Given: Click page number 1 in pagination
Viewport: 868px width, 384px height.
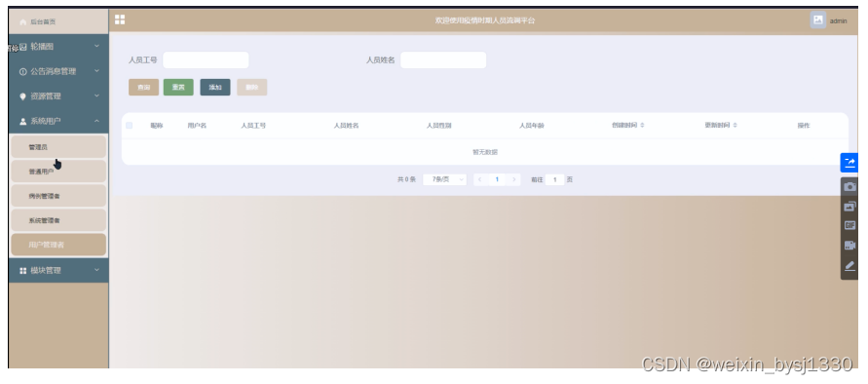Looking at the screenshot, I should 497,179.
